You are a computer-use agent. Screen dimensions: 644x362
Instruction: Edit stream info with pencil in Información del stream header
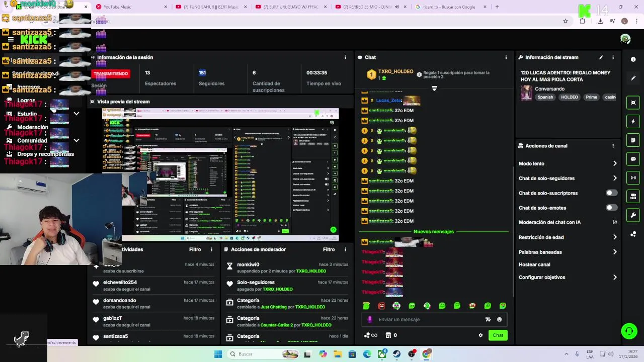tap(601, 57)
